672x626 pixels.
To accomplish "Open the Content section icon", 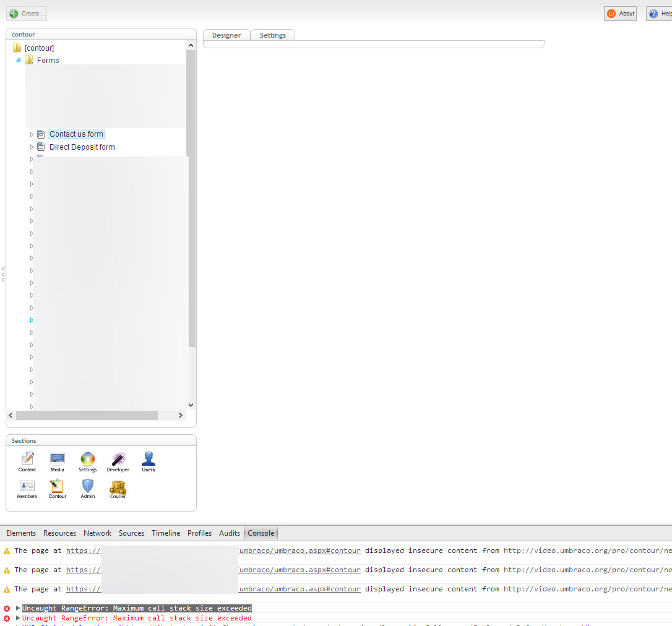I will tap(27, 460).
